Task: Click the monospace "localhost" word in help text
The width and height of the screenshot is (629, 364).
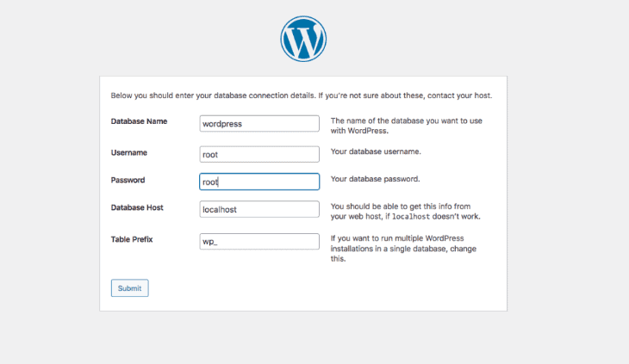Action: (404, 217)
